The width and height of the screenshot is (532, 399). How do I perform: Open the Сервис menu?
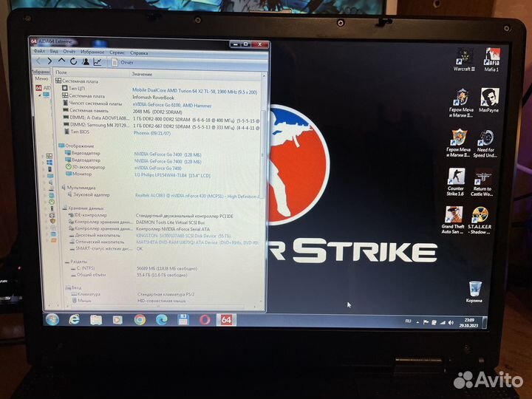point(117,52)
